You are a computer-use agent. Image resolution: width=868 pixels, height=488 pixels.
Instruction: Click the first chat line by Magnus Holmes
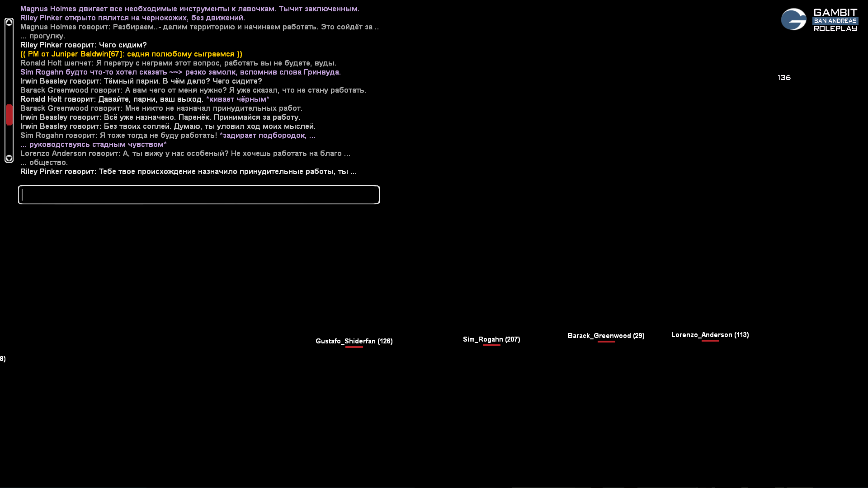190,9
